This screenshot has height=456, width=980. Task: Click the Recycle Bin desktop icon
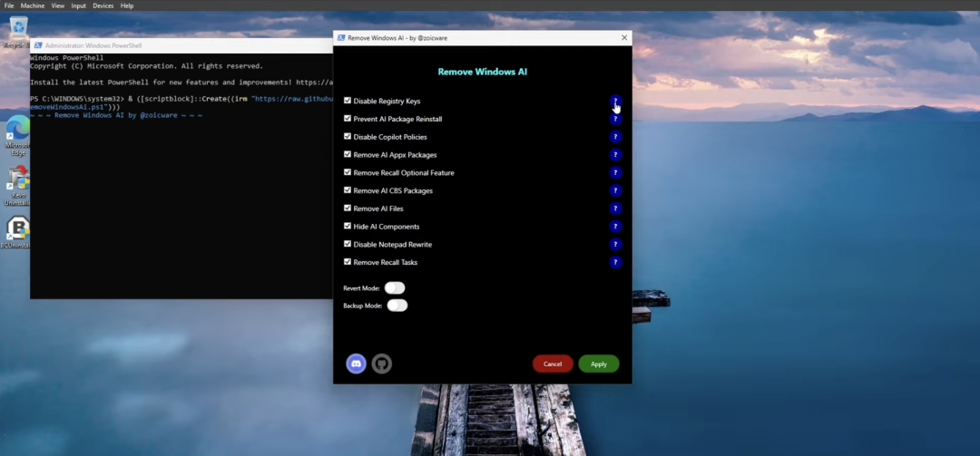pyautogui.click(x=18, y=33)
